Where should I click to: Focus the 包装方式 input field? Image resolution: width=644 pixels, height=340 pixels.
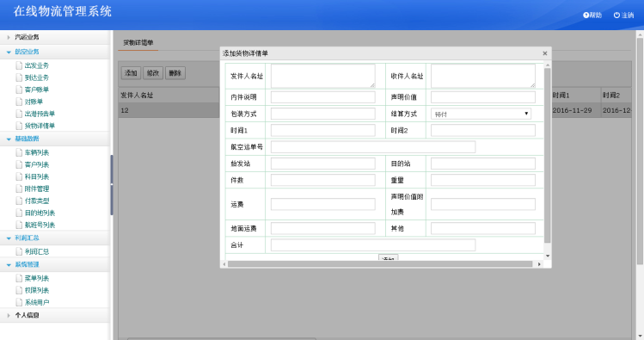(x=322, y=114)
